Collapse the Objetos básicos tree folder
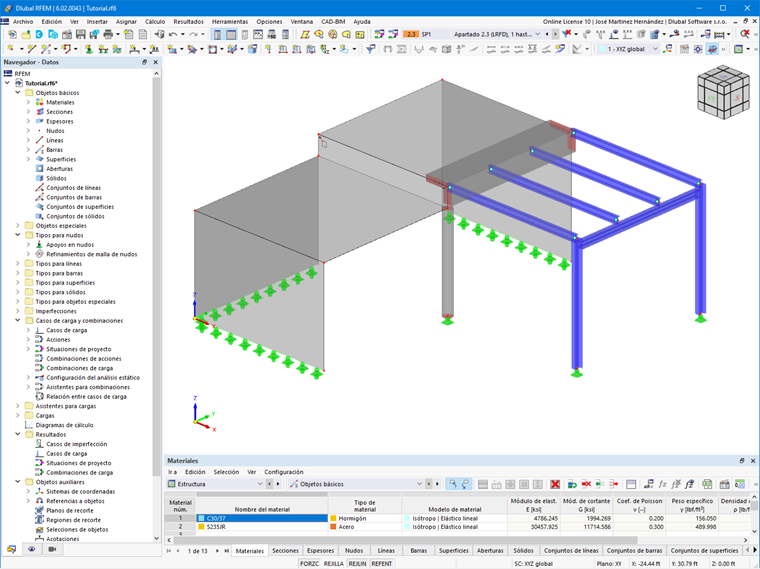 [x=18, y=93]
